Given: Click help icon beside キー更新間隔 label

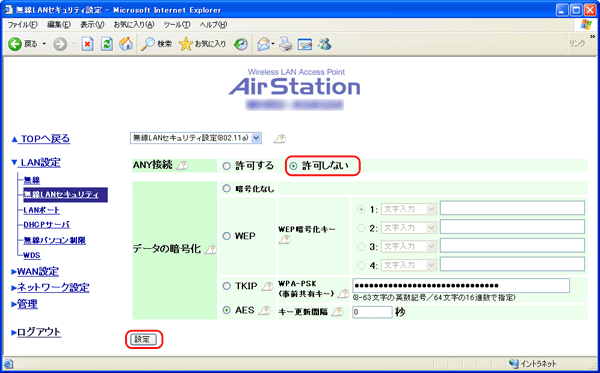Looking at the screenshot, I should pos(337,312).
